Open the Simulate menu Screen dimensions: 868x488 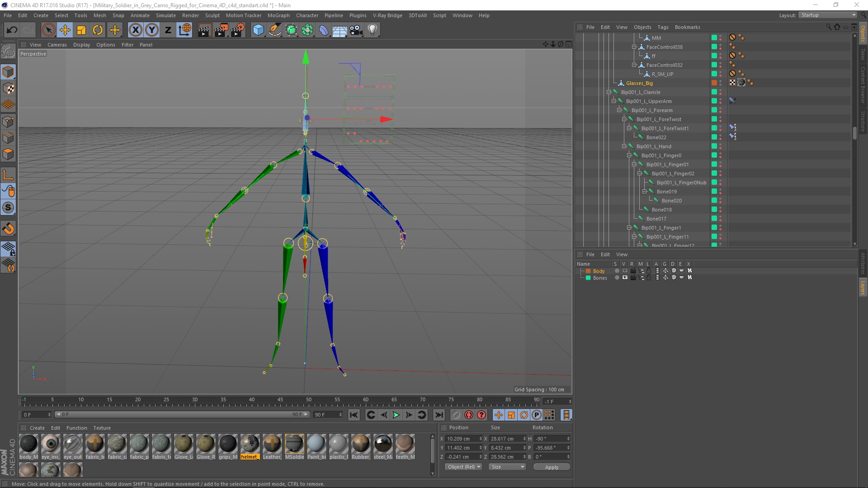(166, 15)
